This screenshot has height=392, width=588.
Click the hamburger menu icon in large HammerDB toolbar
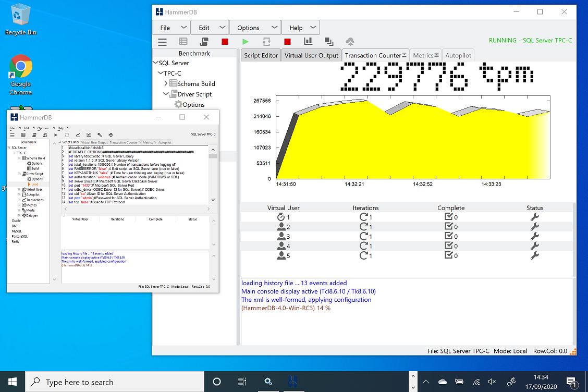coord(163,42)
